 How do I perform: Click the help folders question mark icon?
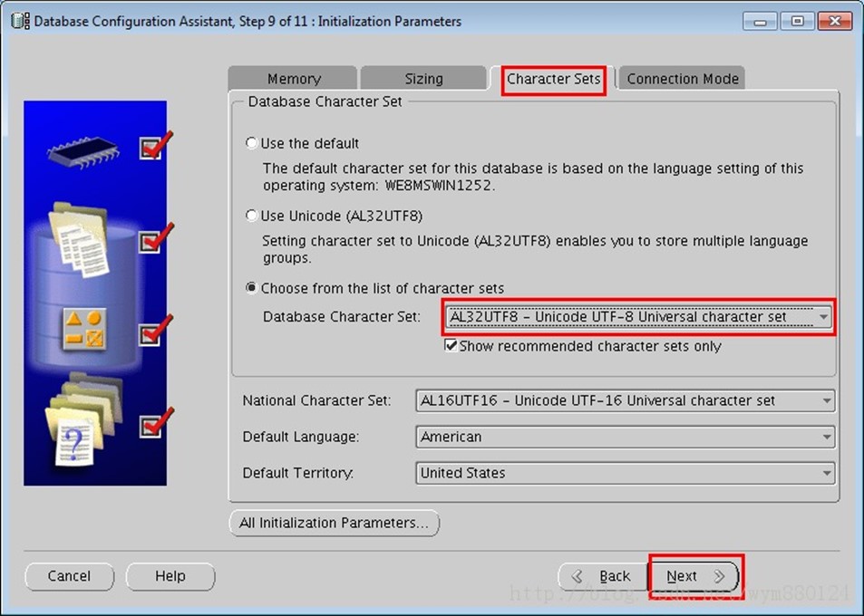(x=83, y=419)
